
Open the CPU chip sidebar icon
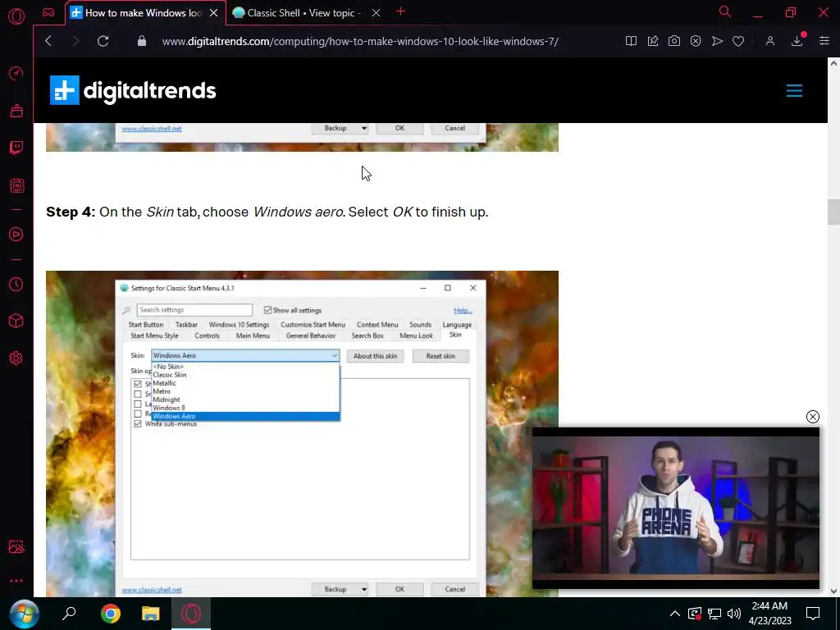[16, 185]
